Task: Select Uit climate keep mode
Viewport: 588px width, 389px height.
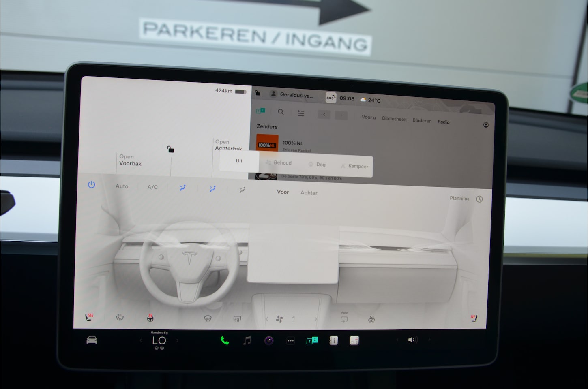Action: click(x=239, y=161)
